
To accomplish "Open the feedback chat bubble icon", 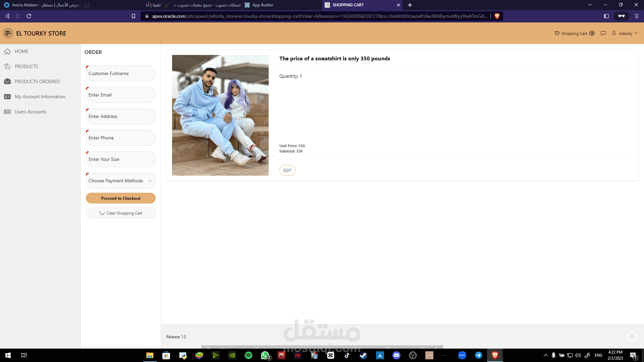I will coord(603,33).
